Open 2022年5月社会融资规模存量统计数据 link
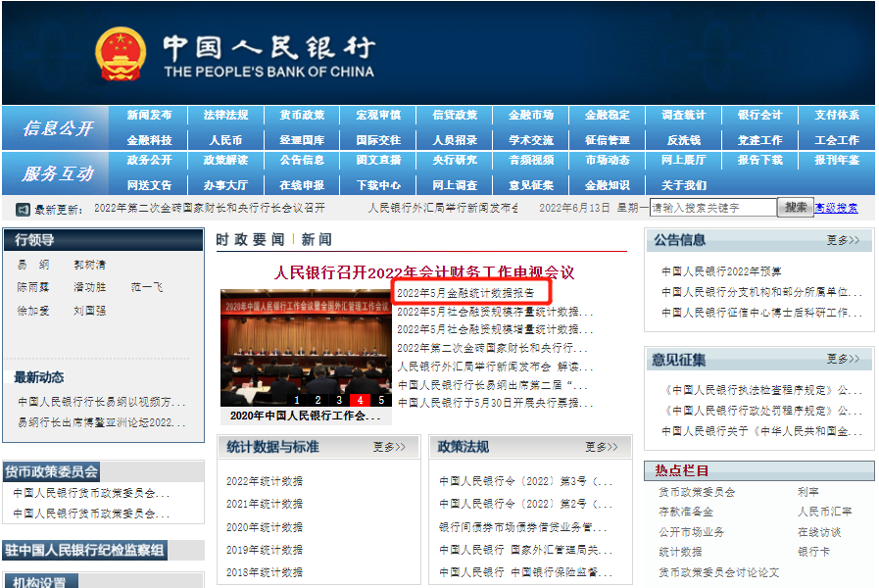Image resolution: width=879 pixels, height=588 pixels. (x=495, y=312)
